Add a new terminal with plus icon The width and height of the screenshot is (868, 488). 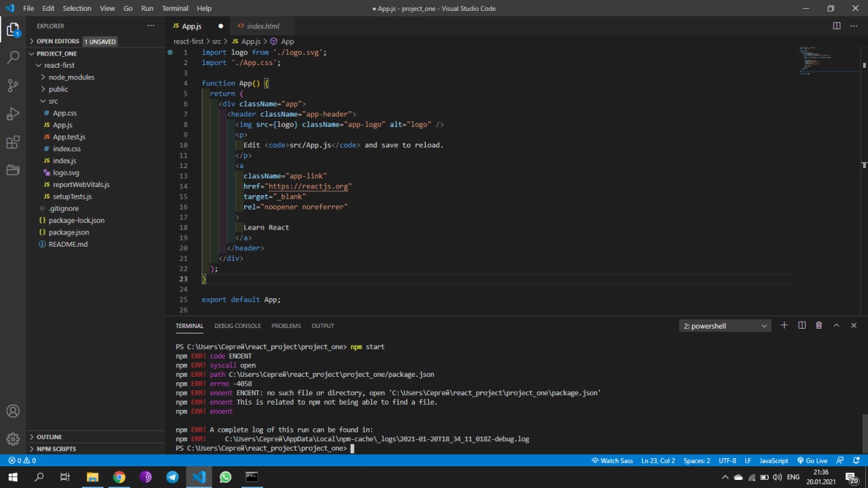(x=784, y=325)
